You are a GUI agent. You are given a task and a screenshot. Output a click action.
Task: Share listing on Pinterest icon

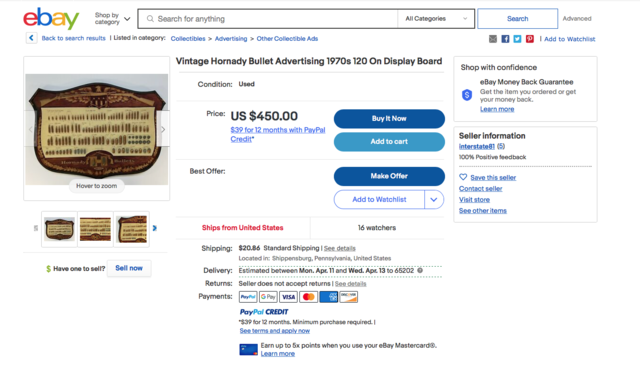tap(530, 39)
